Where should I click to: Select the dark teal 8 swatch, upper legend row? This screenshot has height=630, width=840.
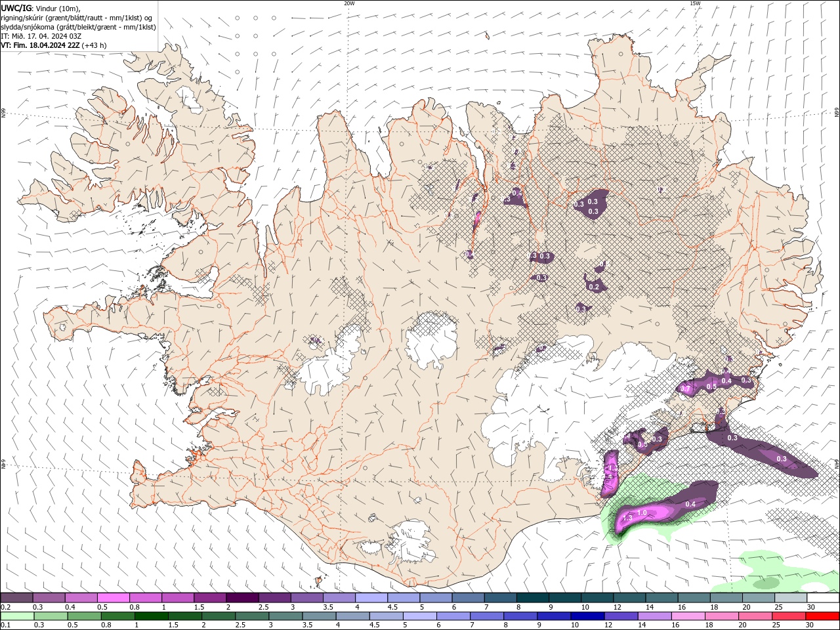[x=532, y=598]
